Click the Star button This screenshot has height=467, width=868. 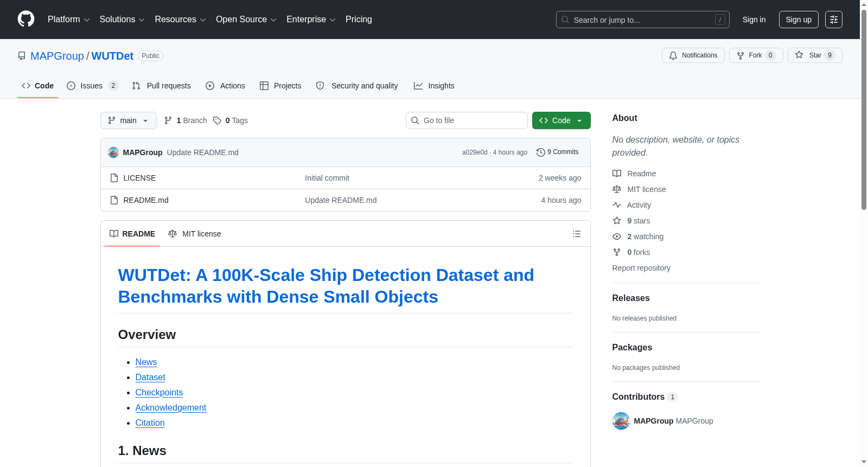(x=815, y=55)
